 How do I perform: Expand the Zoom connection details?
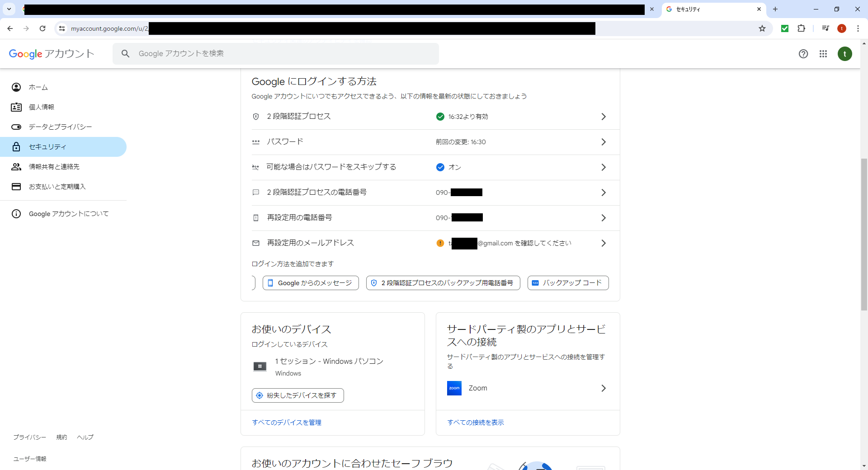[603, 388]
